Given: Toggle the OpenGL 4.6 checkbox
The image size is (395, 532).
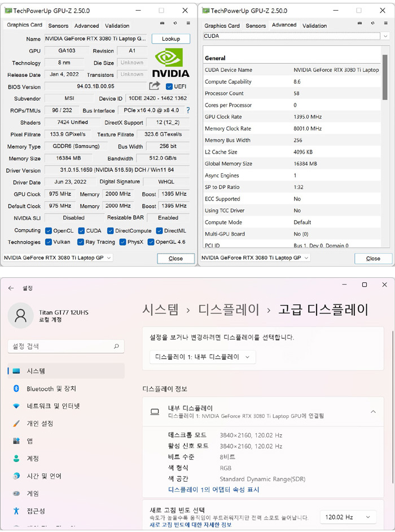Looking at the screenshot, I should (151, 242).
